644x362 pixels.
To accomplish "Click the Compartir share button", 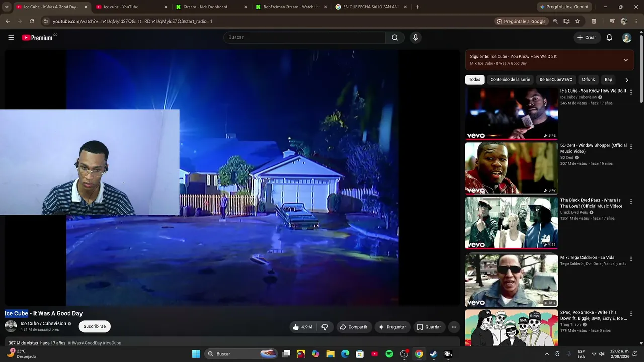I will pos(353,327).
